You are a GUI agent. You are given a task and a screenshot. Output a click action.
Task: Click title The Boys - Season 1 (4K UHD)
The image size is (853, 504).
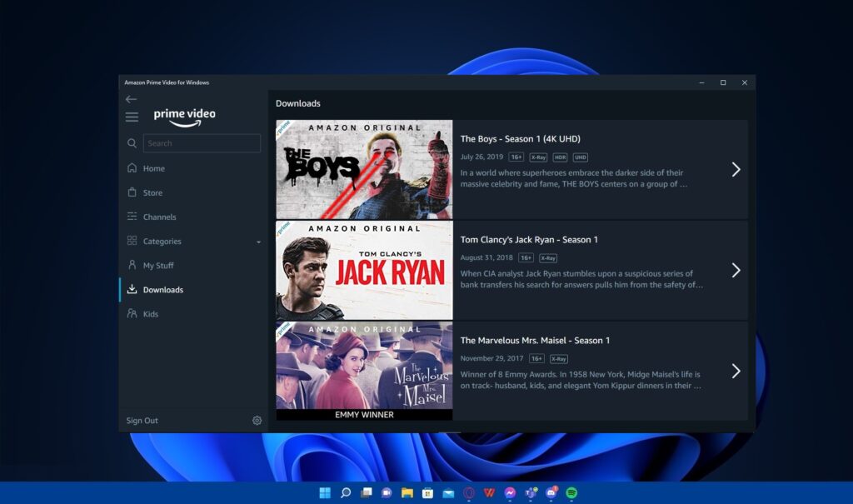click(x=520, y=139)
